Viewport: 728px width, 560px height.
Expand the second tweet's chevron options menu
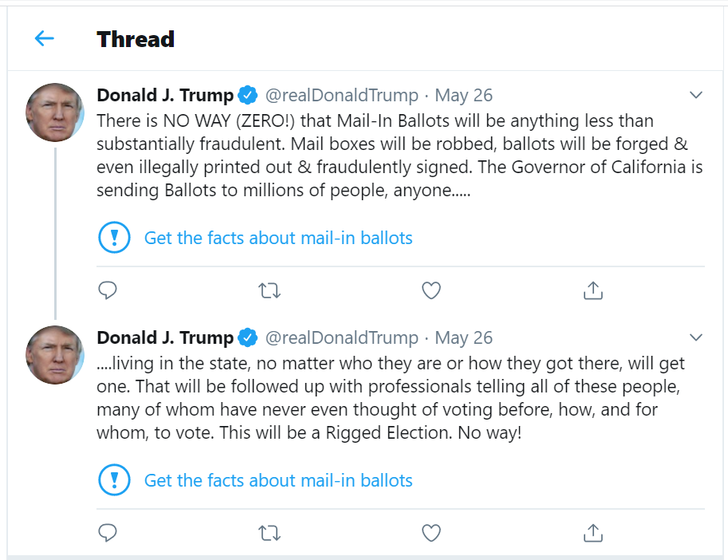tap(695, 337)
